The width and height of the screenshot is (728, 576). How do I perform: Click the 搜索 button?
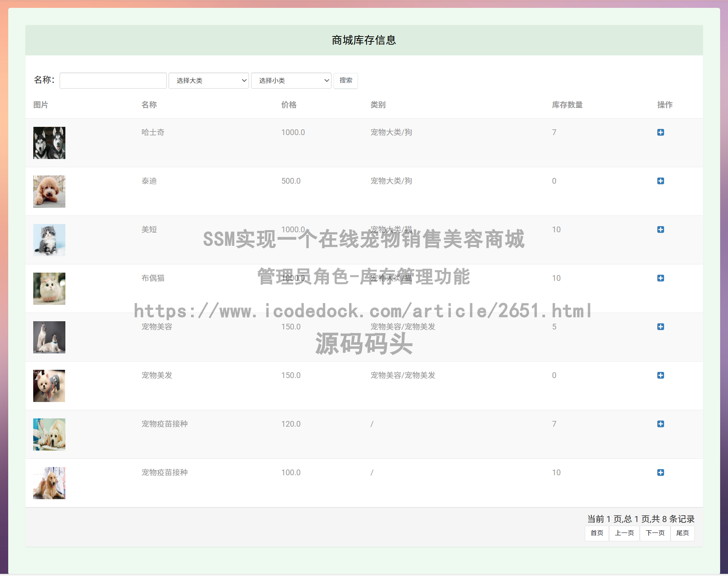pos(345,80)
